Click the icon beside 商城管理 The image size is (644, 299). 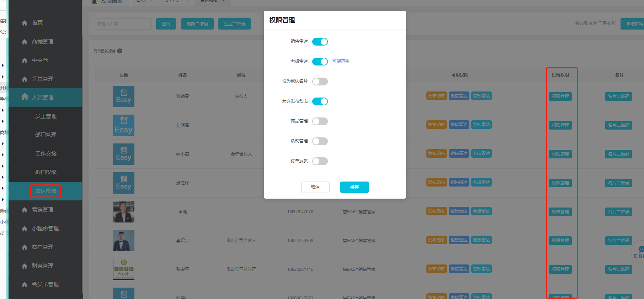25,42
